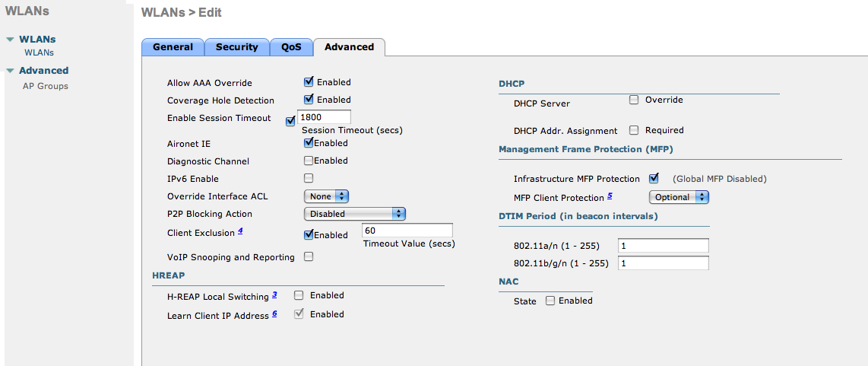Open the P2P Blocking Action dropdown
Image resolution: width=868 pixels, height=366 pixels.
[x=354, y=214]
